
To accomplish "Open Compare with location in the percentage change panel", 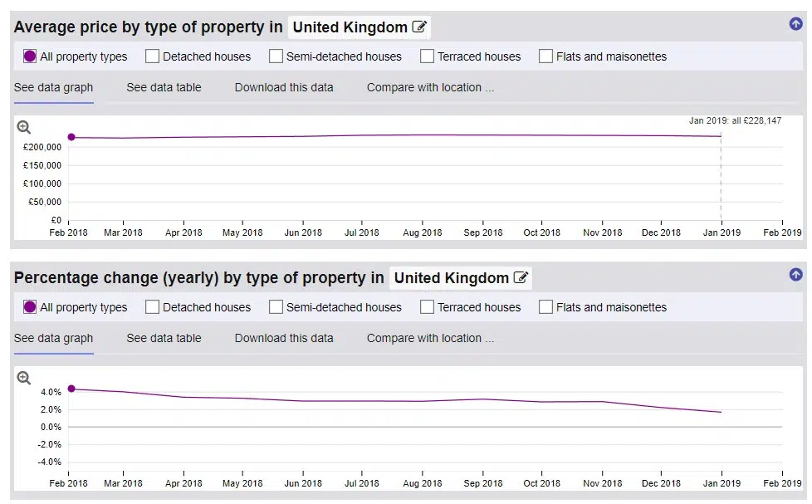I will pyautogui.click(x=430, y=338).
